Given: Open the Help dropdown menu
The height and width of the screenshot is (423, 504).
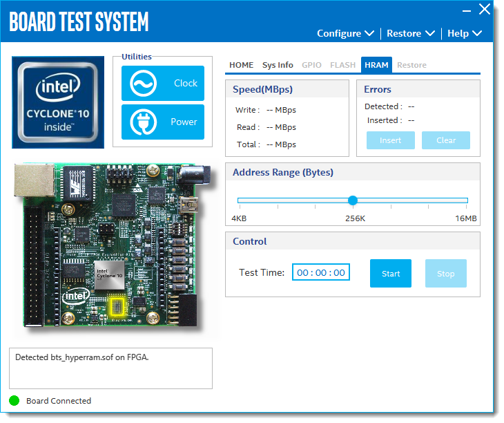Looking at the screenshot, I should 464,33.
